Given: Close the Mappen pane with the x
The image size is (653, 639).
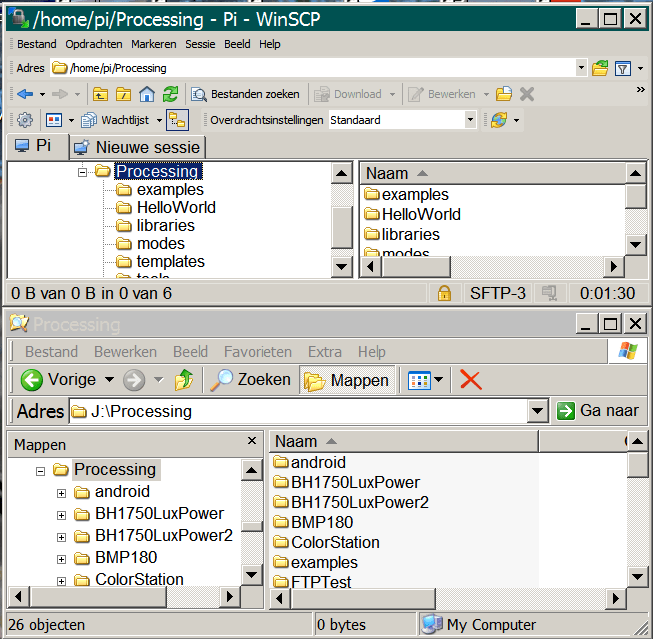Looking at the screenshot, I should pos(252,440).
